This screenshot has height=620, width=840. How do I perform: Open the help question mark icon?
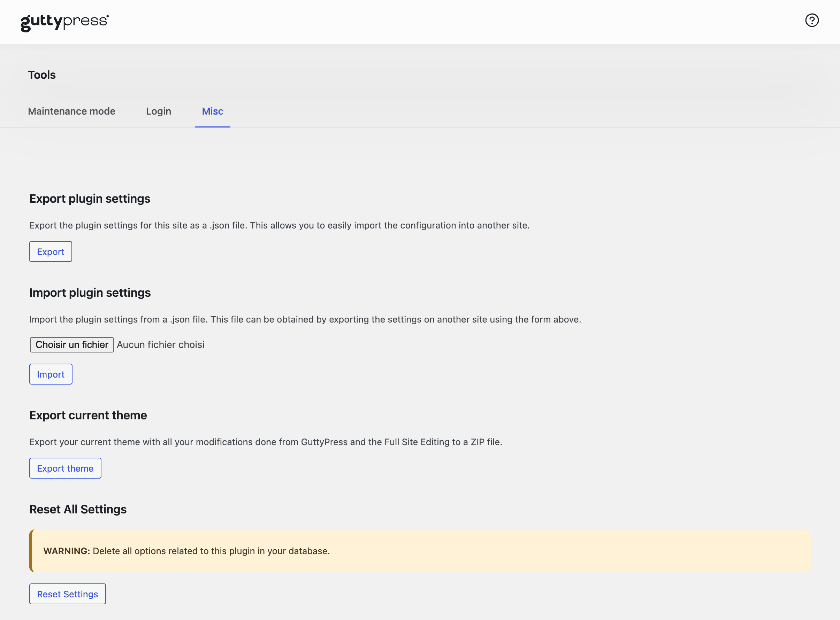click(x=812, y=20)
